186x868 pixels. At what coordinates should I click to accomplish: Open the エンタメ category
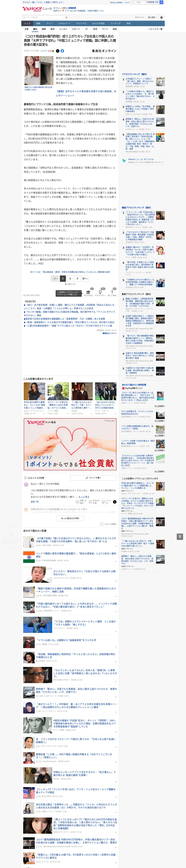point(63,29)
